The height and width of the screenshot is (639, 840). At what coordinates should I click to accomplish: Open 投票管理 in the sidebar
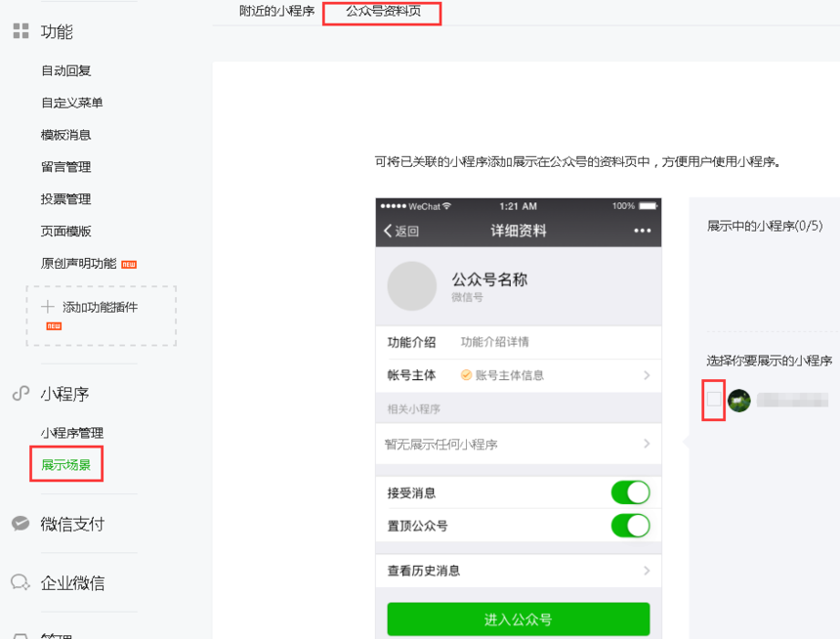coord(65,199)
